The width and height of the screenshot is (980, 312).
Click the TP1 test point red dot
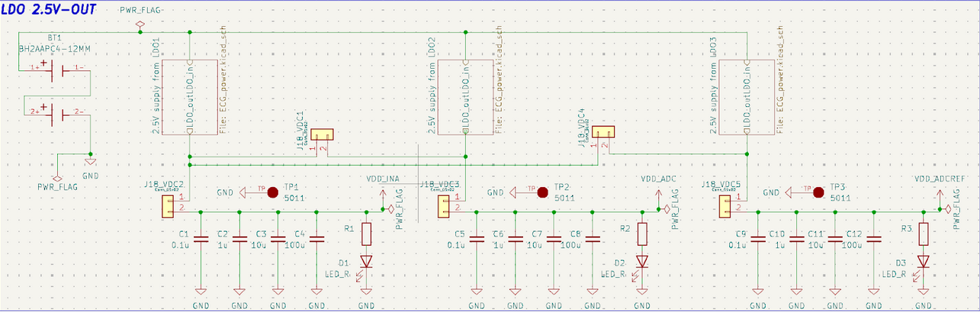point(272,192)
